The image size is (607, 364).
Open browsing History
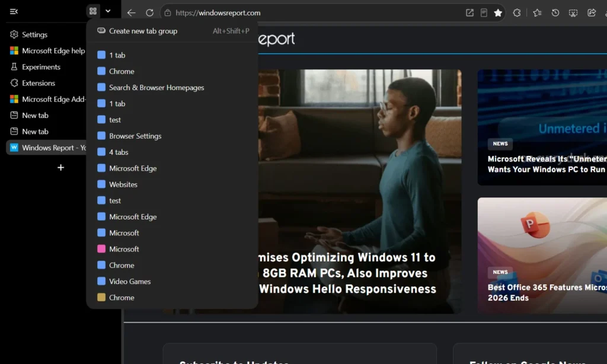[x=555, y=13]
